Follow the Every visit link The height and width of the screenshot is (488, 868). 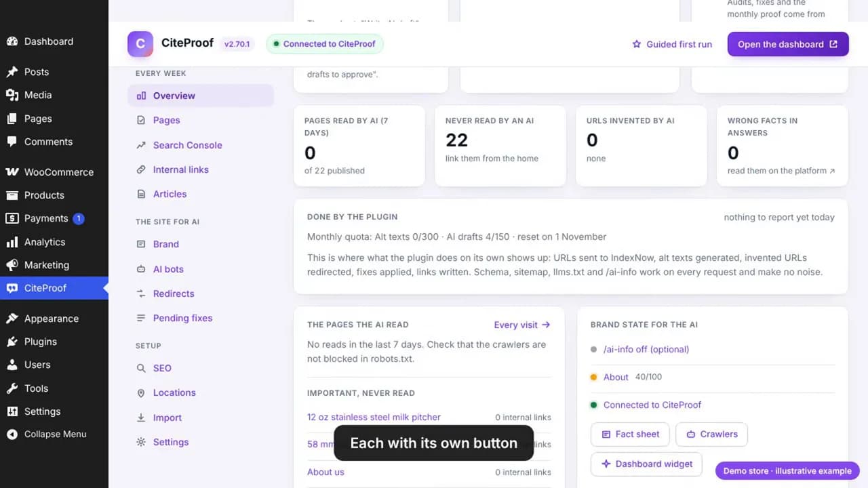522,325
